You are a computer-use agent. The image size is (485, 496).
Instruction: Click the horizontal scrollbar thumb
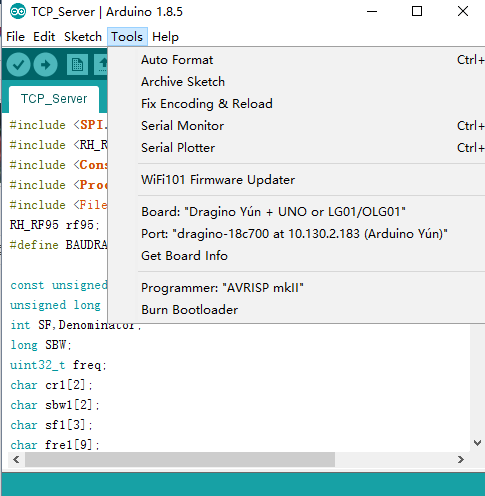(x=180, y=460)
